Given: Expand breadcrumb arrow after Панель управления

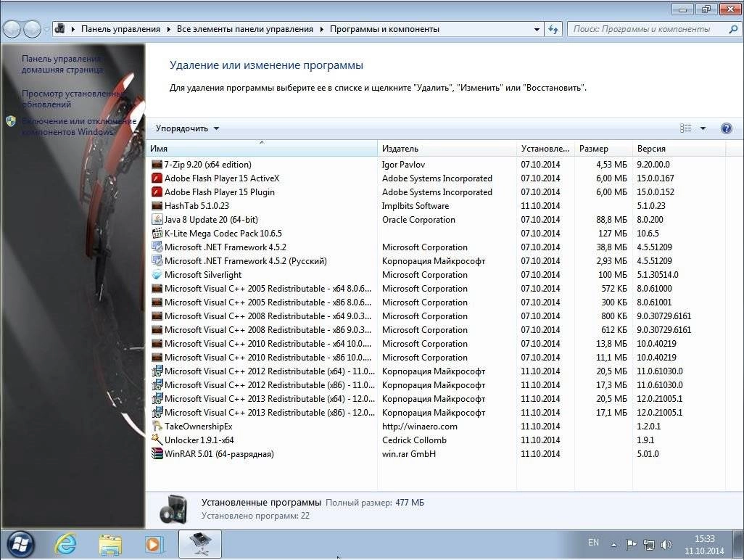Looking at the screenshot, I should 168,30.
